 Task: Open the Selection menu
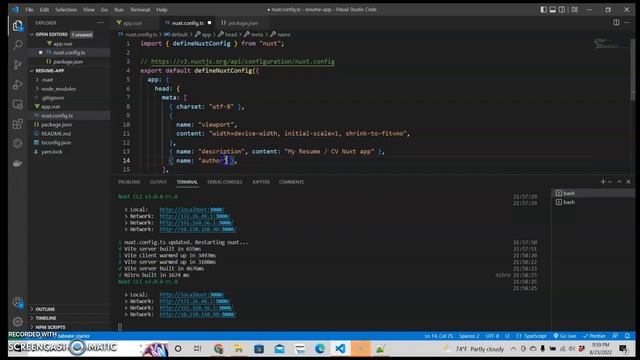point(66,9)
